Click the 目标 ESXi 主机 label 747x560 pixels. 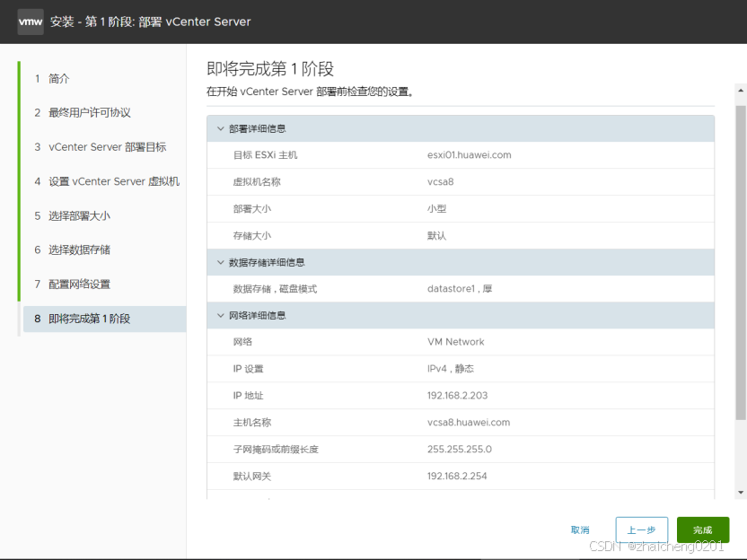pyautogui.click(x=266, y=155)
